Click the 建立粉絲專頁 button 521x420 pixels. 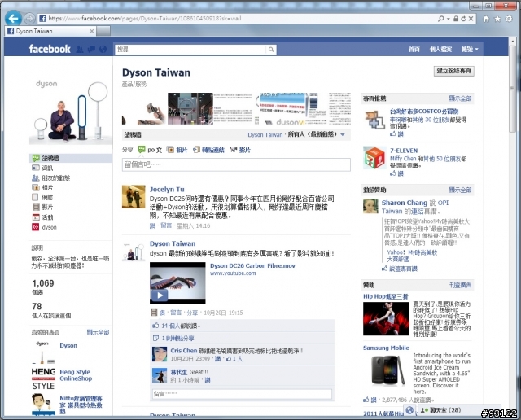coord(454,71)
